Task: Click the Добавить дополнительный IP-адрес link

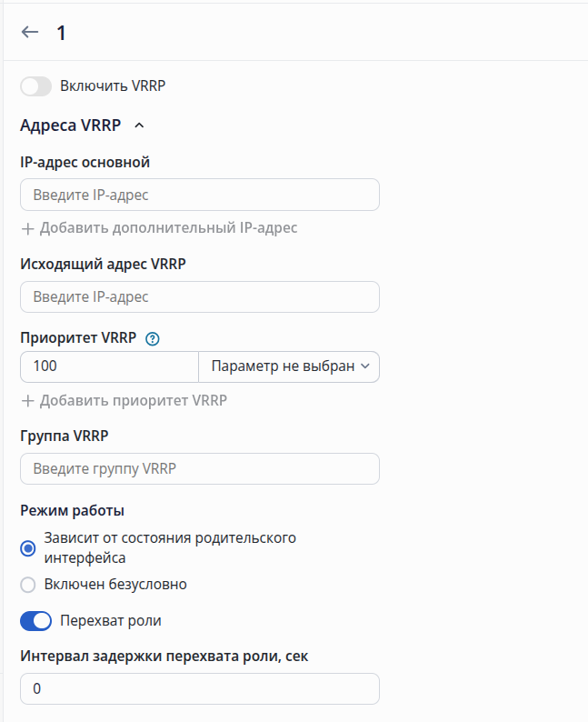Action: [168, 228]
